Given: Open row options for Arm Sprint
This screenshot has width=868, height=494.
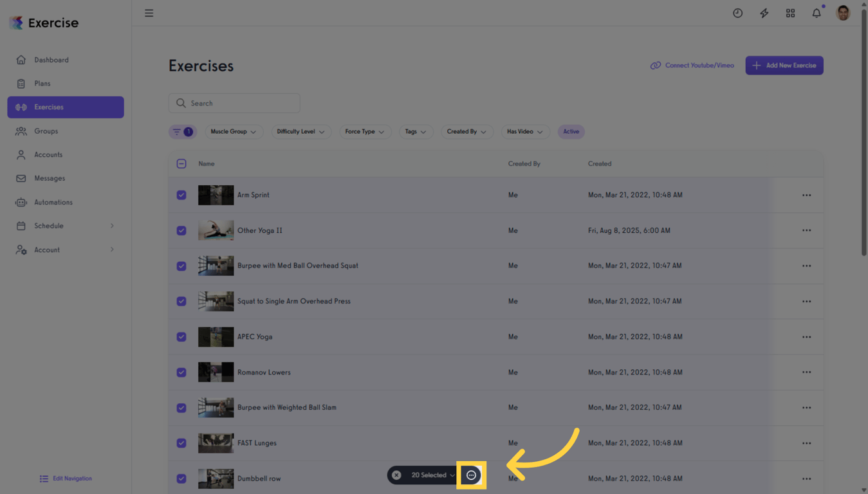Looking at the screenshot, I should coord(806,195).
